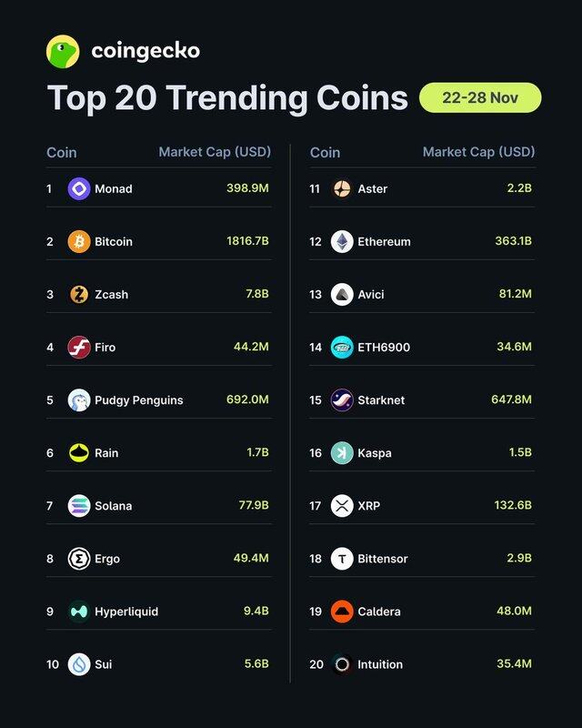Click the CoinGecko gecko logo
Image resolution: width=582 pixels, height=728 pixels.
tap(63, 51)
